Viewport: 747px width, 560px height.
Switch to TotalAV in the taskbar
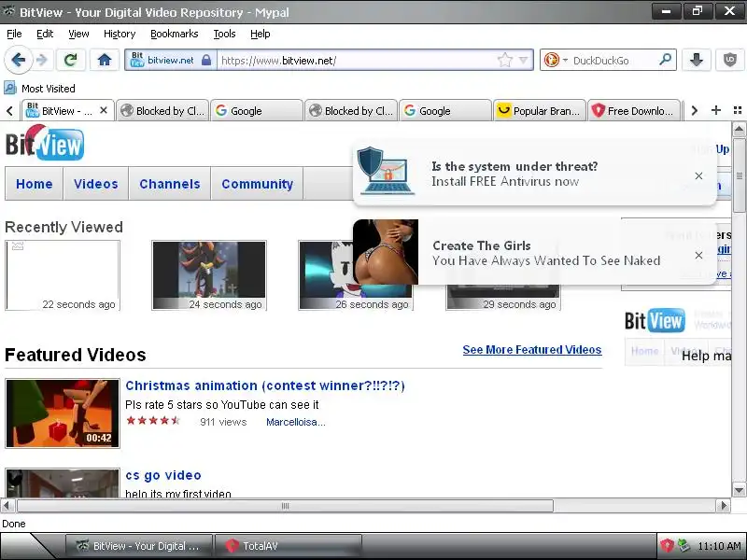point(289,546)
